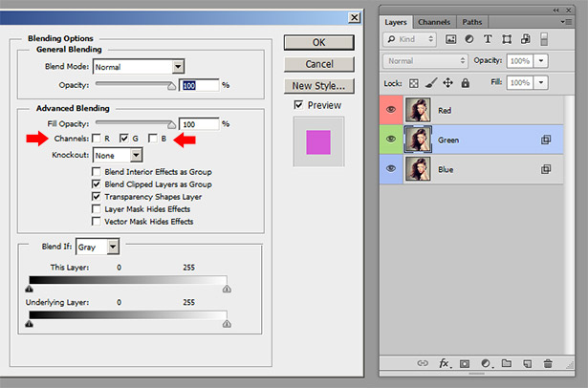This screenshot has width=588, height=388.
Task: Click the blending indicator on Green layer
Action: point(546,140)
